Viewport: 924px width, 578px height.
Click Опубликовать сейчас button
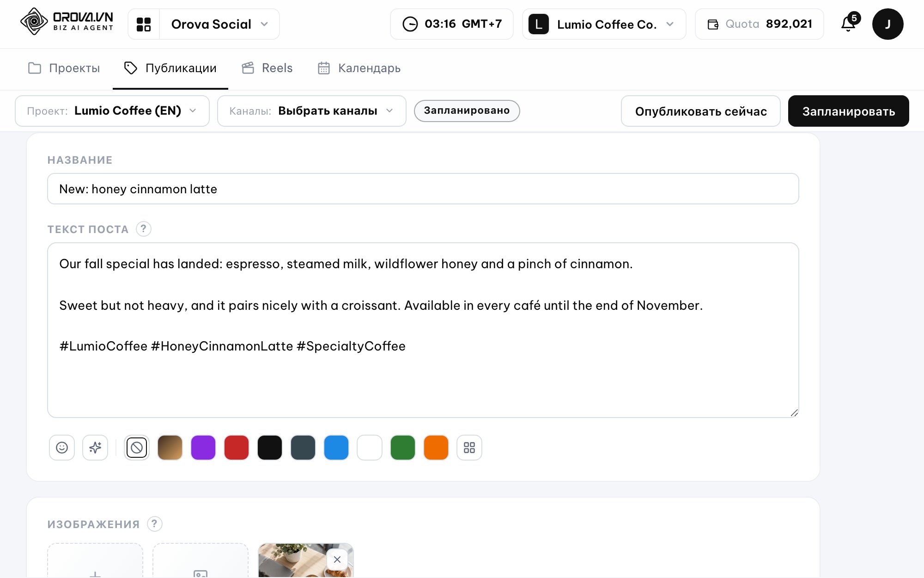click(701, 111)
